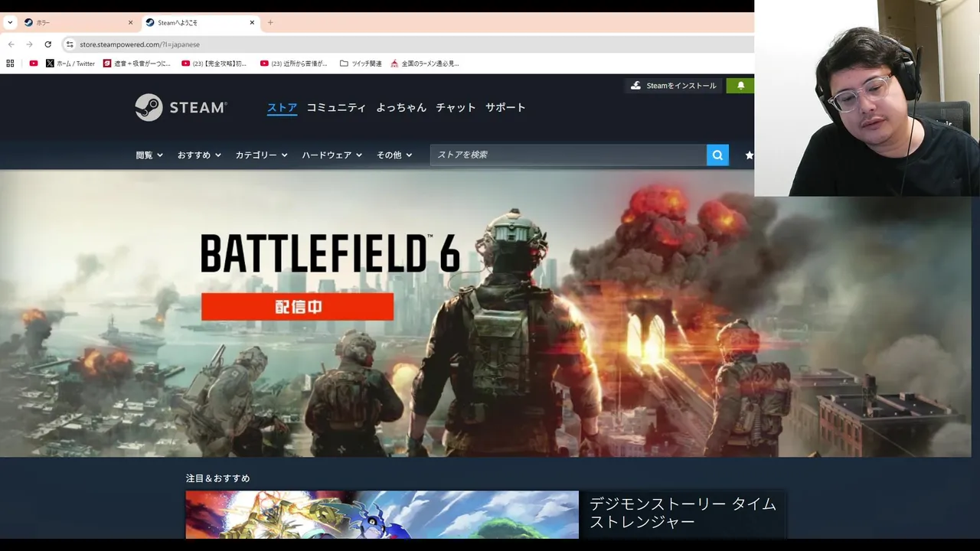This screenshot has height=551, width=980.
Task: Expand the カテゴリー dropdown
Action: 261,155
